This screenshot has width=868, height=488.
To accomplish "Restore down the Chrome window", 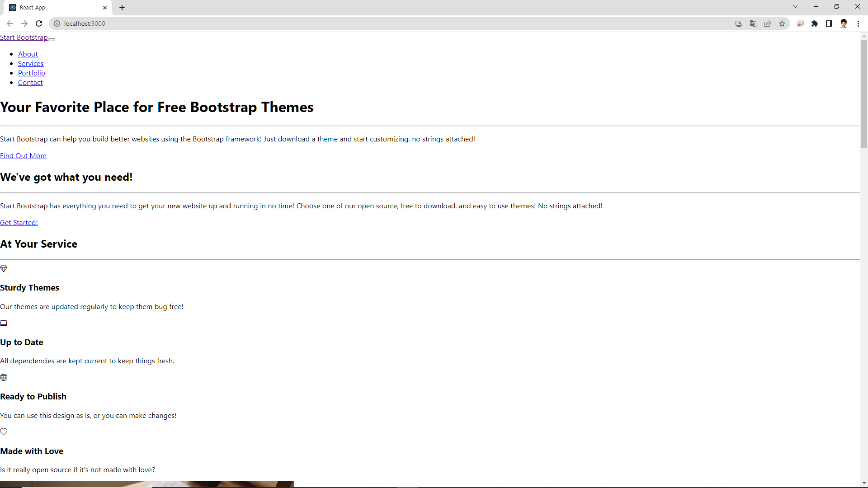I will (837, 6).
